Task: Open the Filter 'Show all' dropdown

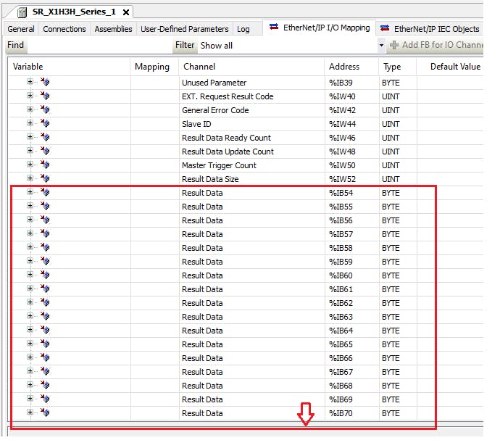Action: pyautogui.click(x=381, y=46)
